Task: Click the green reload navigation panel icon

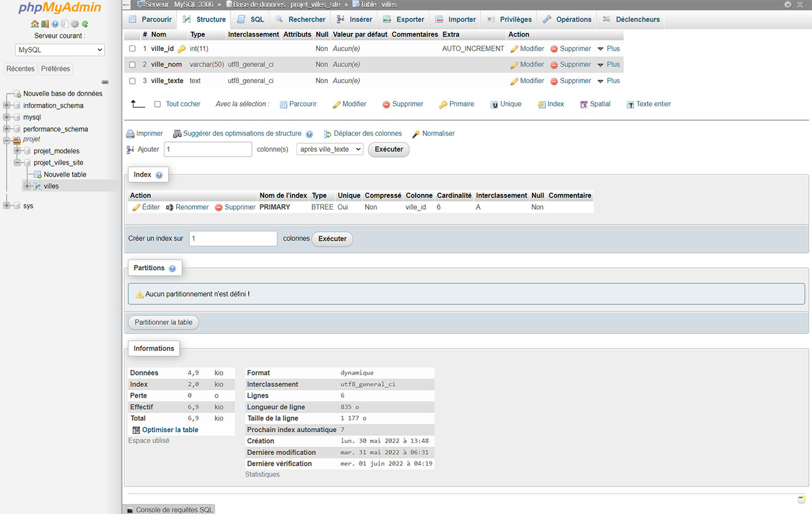Action: [85, 24]
